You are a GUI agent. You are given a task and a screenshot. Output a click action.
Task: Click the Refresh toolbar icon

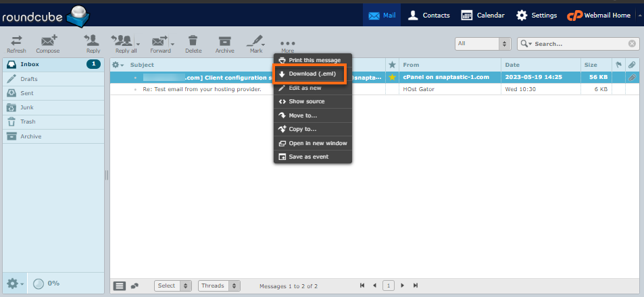point(16,44)
